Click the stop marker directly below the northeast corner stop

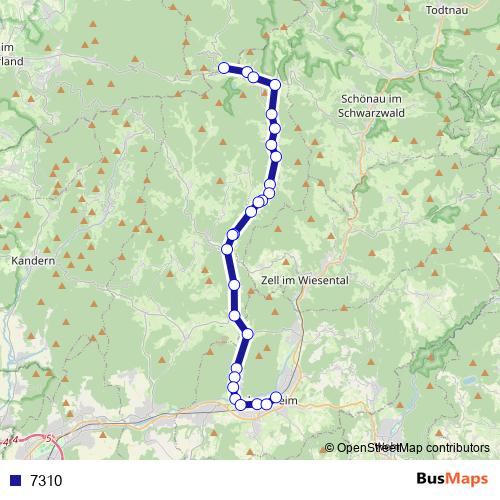272,114
